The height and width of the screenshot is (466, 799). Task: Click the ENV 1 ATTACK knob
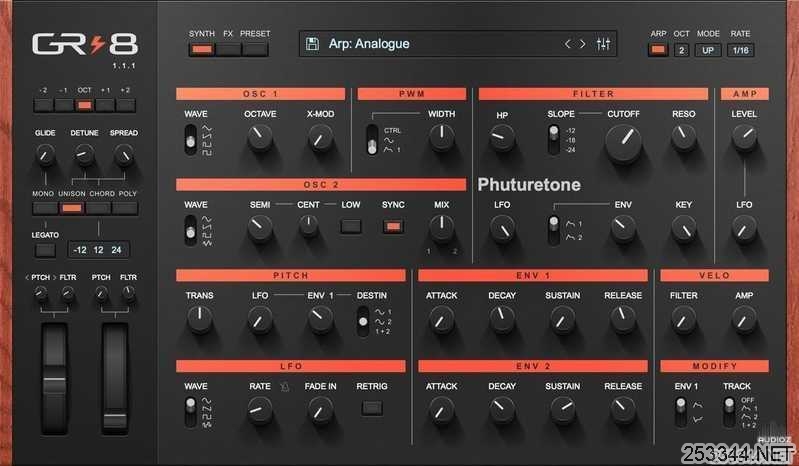441,319
